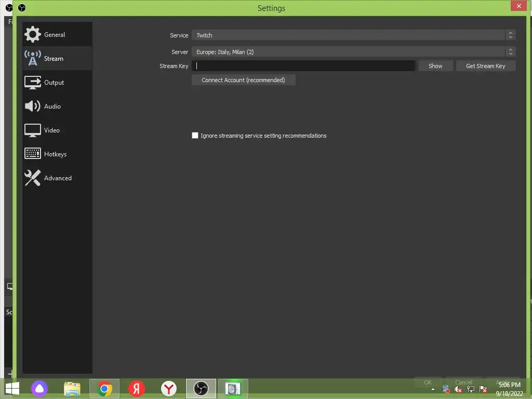The height and width of the screenshot is (399, 532).
Task: Open the Alice assistant in taskbar
Action: 39,389
